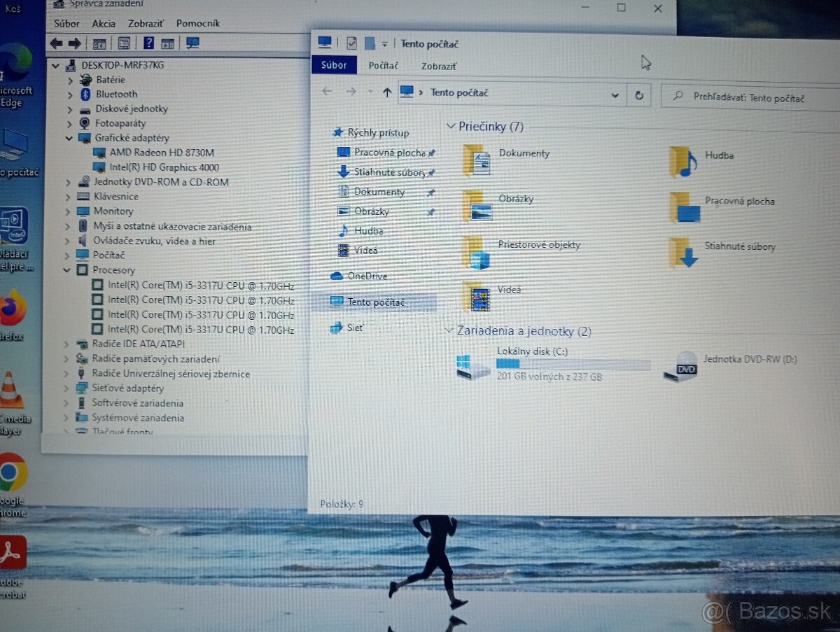This screenshot has height=632, width=840.
Task: Collapse the 'Priečinky (7)' section
Action: [451, 127]
